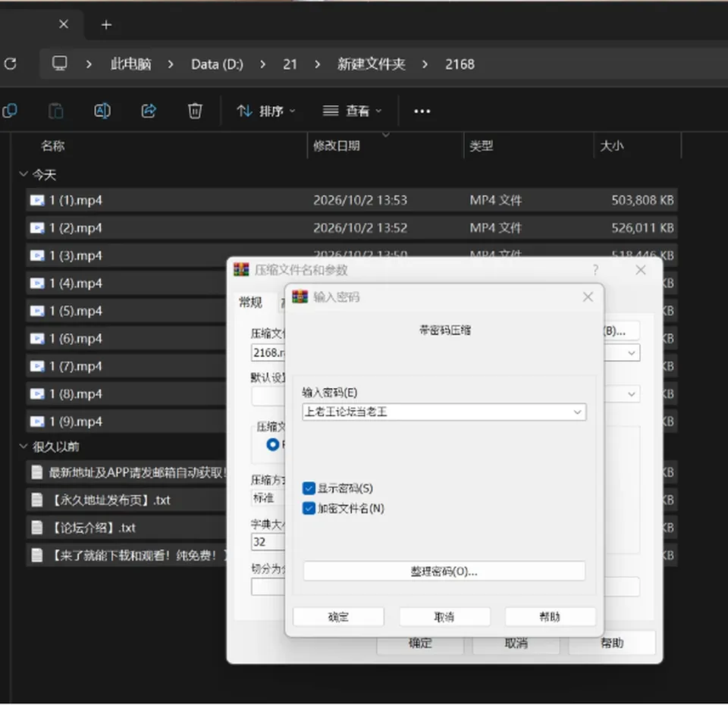Collapse the 很久以前 group

coord(24,446)
